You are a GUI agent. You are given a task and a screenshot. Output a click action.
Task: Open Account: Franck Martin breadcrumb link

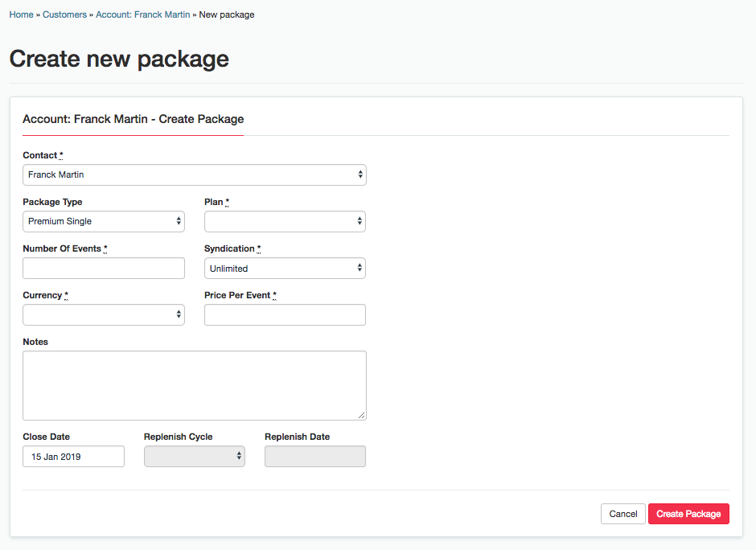click(x=142, y=14)
